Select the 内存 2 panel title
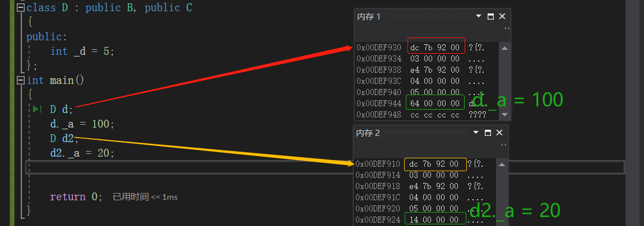The width and height of the screenshot is (644, 226). (368, 133)
